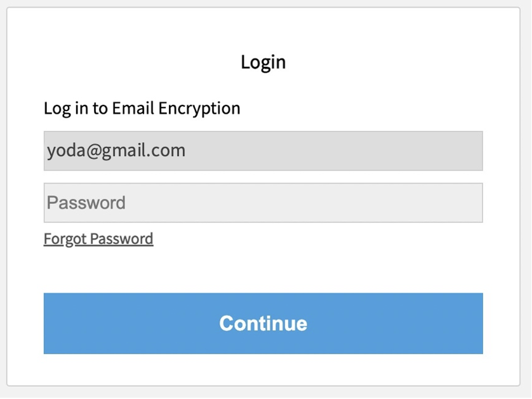Click the Log in to Email Encryption label
Viewport: 532px width, 399px height.
pyautogui.click(x=142, y=108)
